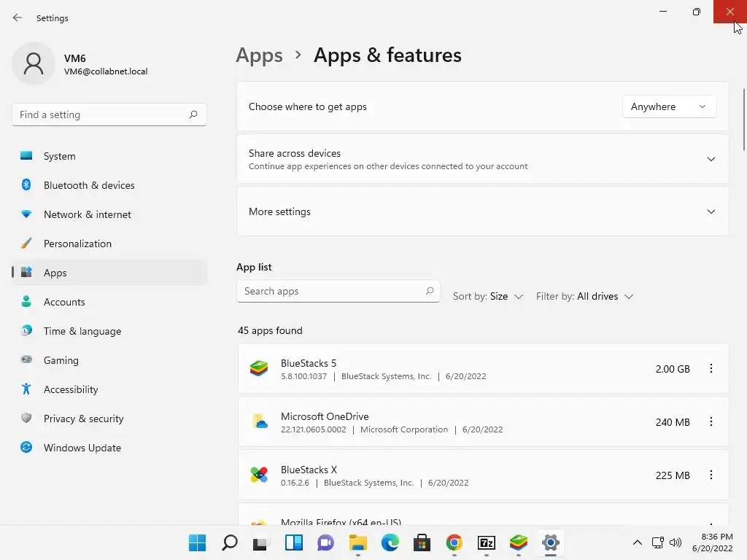The width and height of the screenshot is (747, 560).
Task: Click the Time & language globe icon
Action: tap(26, 330)
